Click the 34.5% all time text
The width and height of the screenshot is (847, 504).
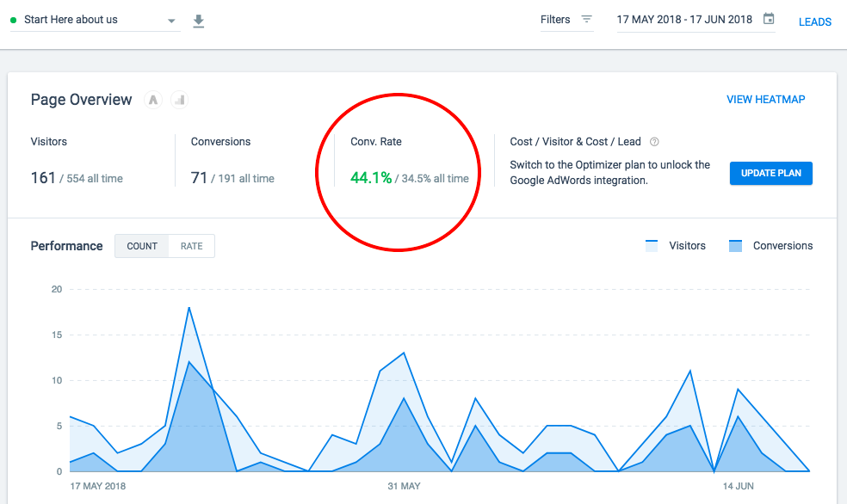click(435, 179)
